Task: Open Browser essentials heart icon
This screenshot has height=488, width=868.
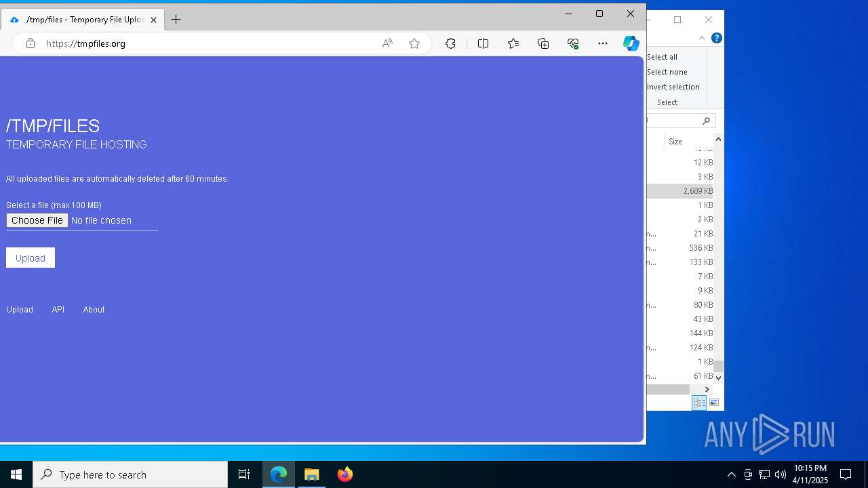Action: 573,43
